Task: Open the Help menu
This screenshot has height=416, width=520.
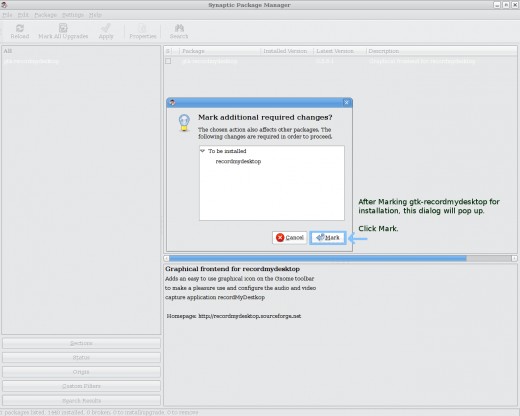Action: pyautogui.click(x=95, y=15)
